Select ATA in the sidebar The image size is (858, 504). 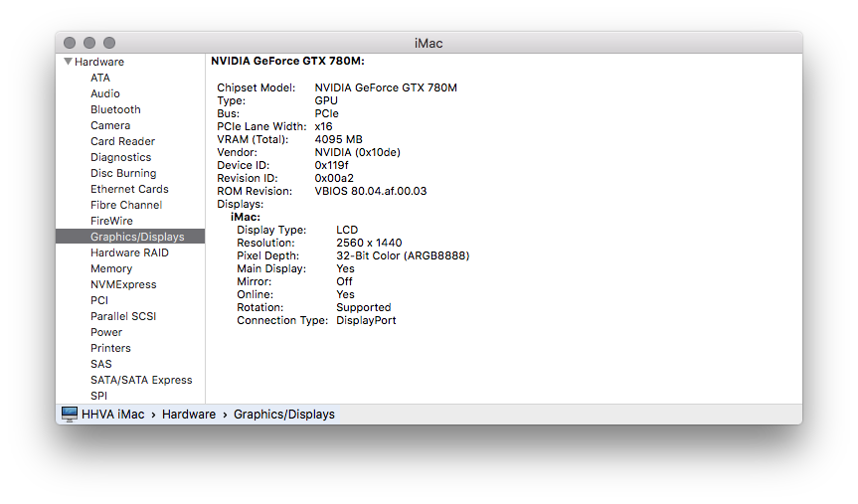pos(100,78)
